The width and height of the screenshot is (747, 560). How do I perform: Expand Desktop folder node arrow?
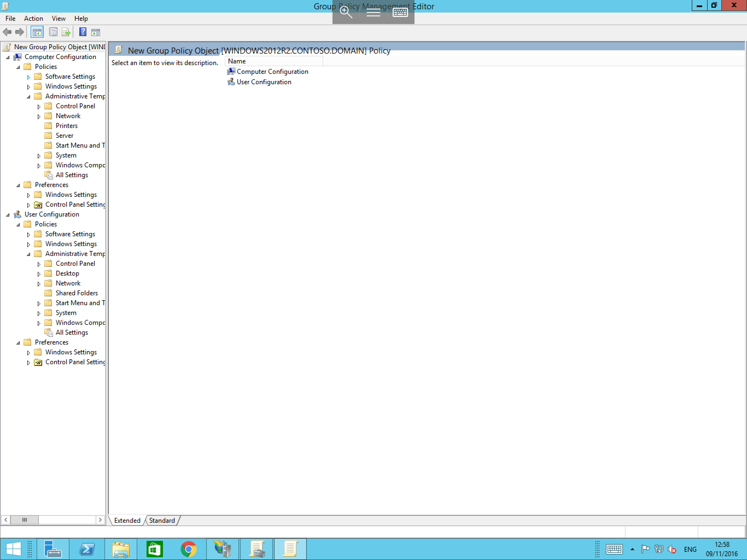pos(39,274)
